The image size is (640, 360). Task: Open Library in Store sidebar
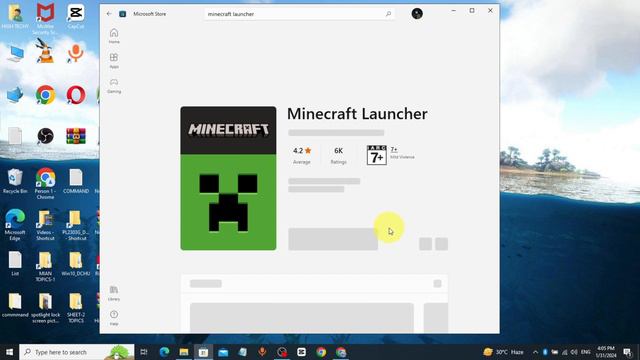114,293
